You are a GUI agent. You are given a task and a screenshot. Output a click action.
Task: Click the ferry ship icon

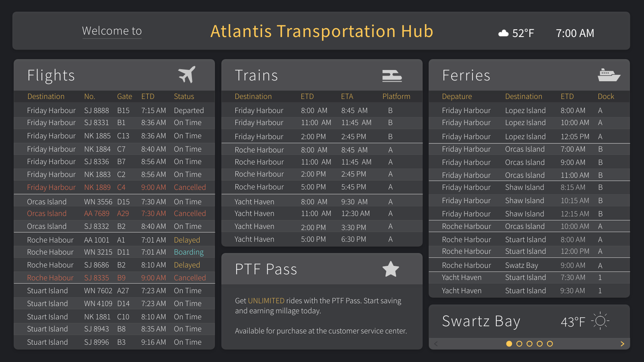pos(609,75)
